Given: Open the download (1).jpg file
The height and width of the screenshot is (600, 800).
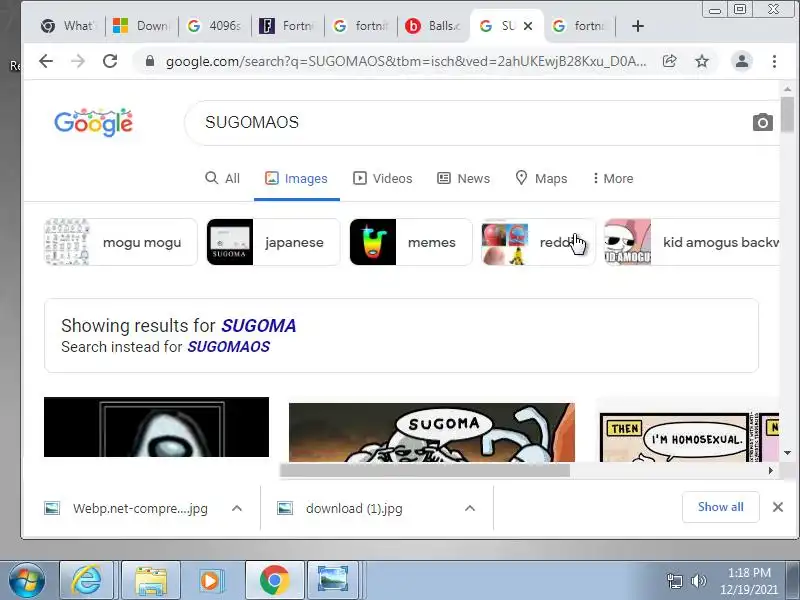Looking at the screenshot, I should [340, 508].
